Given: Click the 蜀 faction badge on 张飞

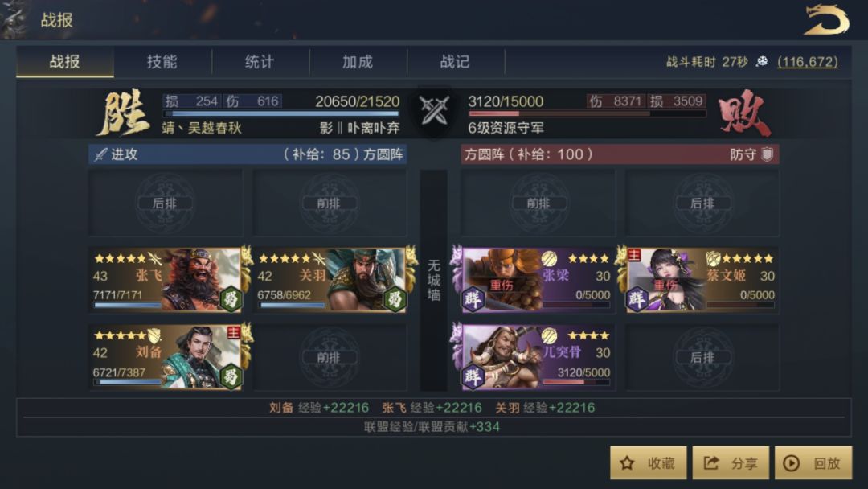Looking at the screenshot, I should (231, 300).
